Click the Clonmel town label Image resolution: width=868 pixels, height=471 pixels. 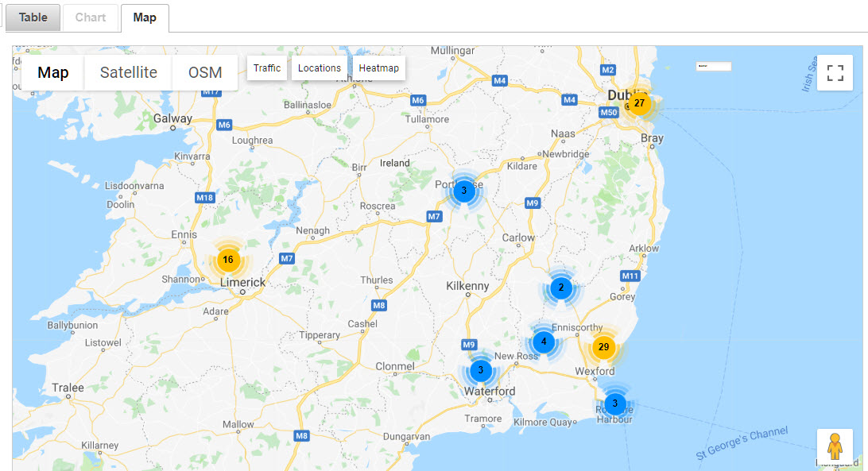tap(395, 366)
